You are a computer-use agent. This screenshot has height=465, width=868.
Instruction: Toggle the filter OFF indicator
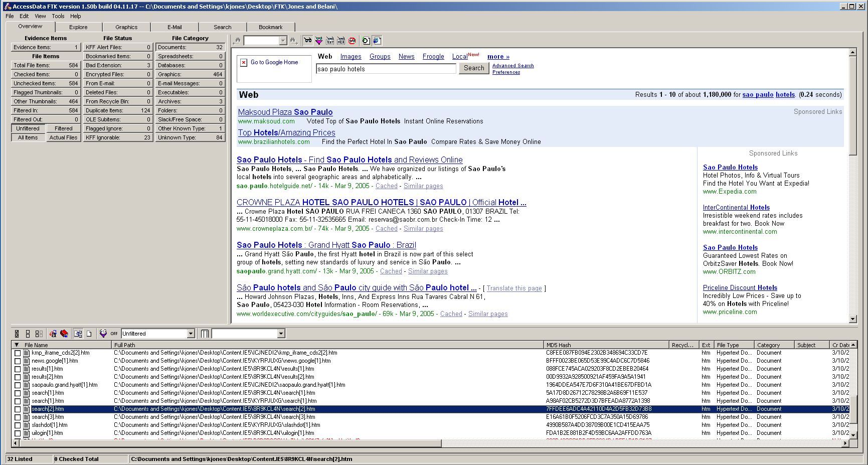coord(114,334)
